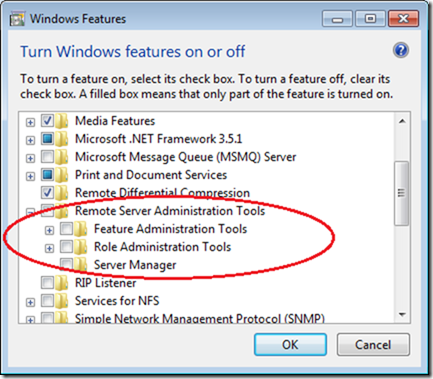Expand the Feature Administration Tools node

49,230
